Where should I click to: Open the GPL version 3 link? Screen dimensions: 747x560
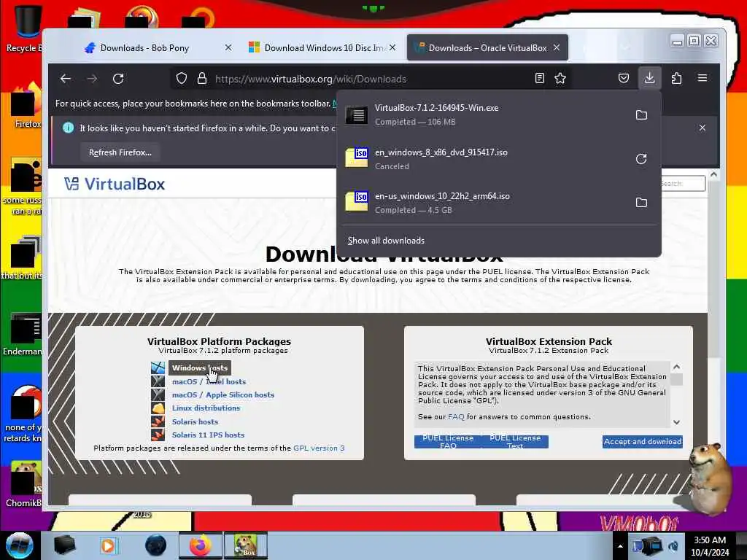pyautogui.click(x=319, y=448)
